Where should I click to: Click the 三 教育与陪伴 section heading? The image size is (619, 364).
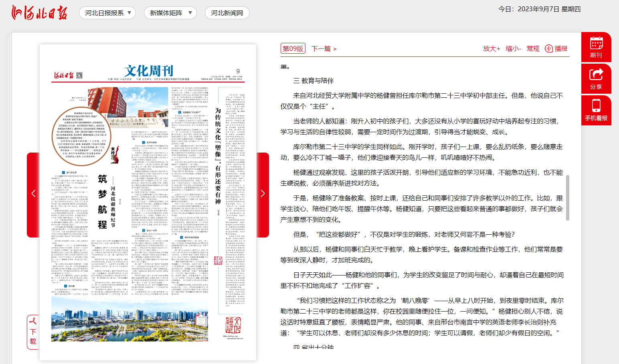tap(314, 81)
